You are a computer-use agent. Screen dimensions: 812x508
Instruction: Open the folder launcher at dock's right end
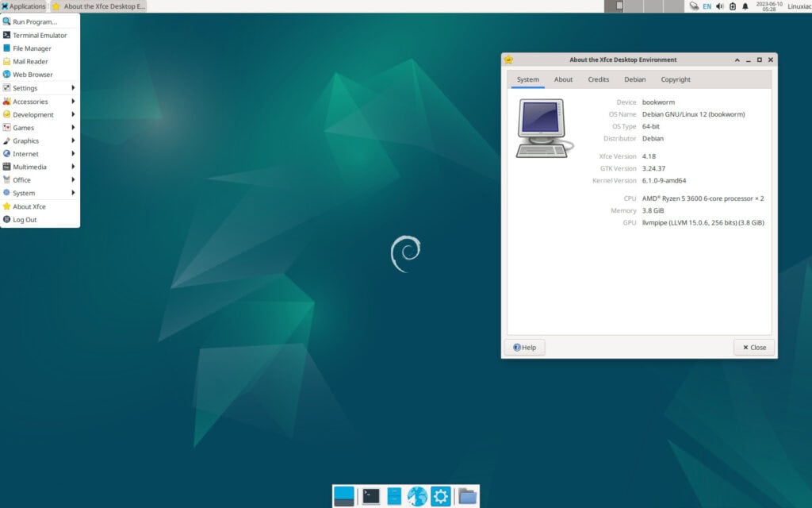(x=465, y=495)
